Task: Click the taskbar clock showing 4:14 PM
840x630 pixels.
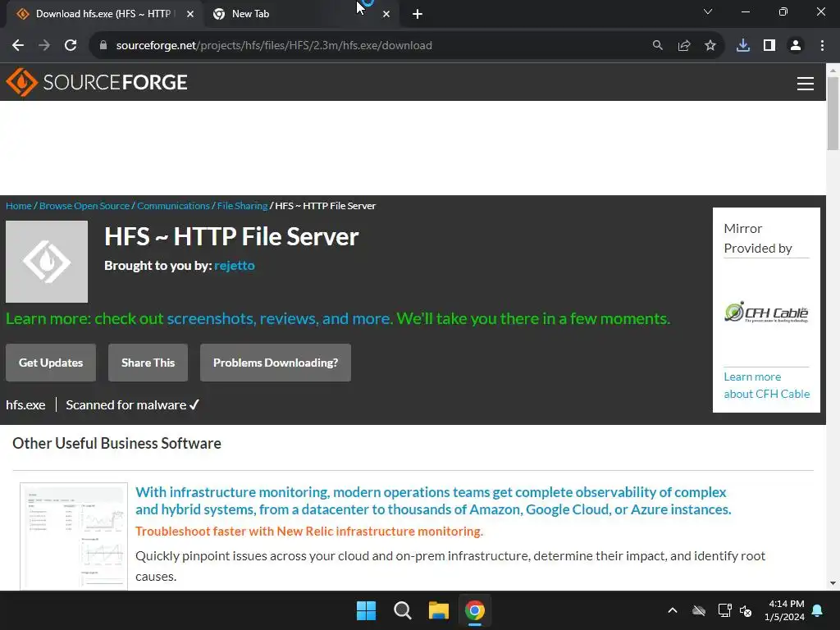Action: pos(785,610)
